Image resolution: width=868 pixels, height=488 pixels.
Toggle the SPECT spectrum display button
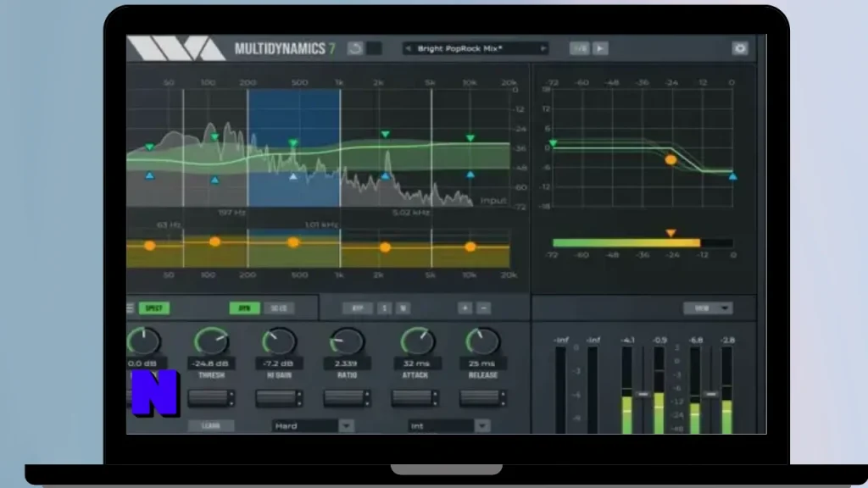point(154,308)
